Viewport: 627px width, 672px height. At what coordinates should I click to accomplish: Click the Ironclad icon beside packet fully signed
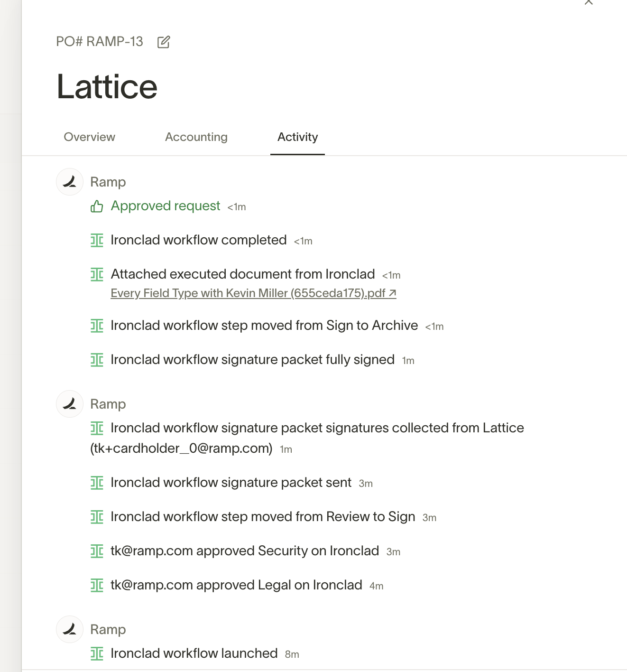point(97,360)
